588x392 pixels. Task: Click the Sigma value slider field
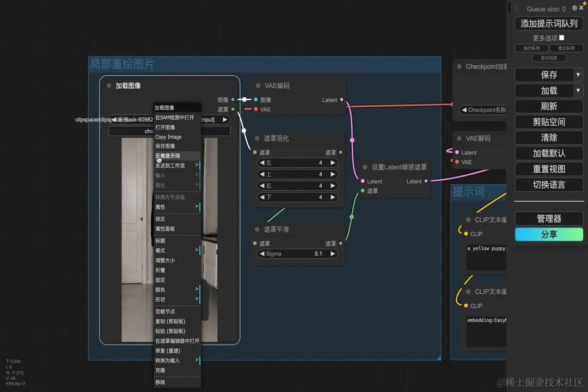coord(297,254)
